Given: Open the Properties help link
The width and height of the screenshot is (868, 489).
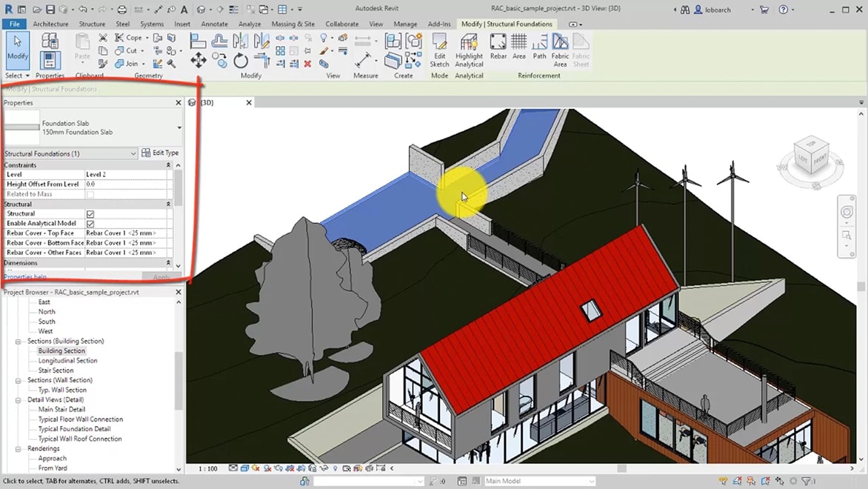Looking at the screenshot, I should click(x=26, y=277).
